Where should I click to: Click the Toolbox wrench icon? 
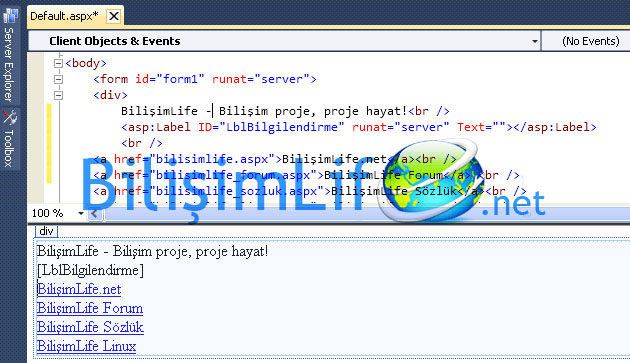(x=10, y=117)
